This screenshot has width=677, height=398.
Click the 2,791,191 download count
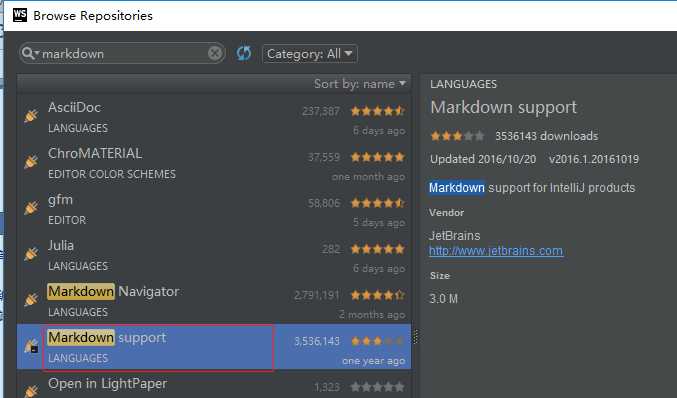[316, 295]
